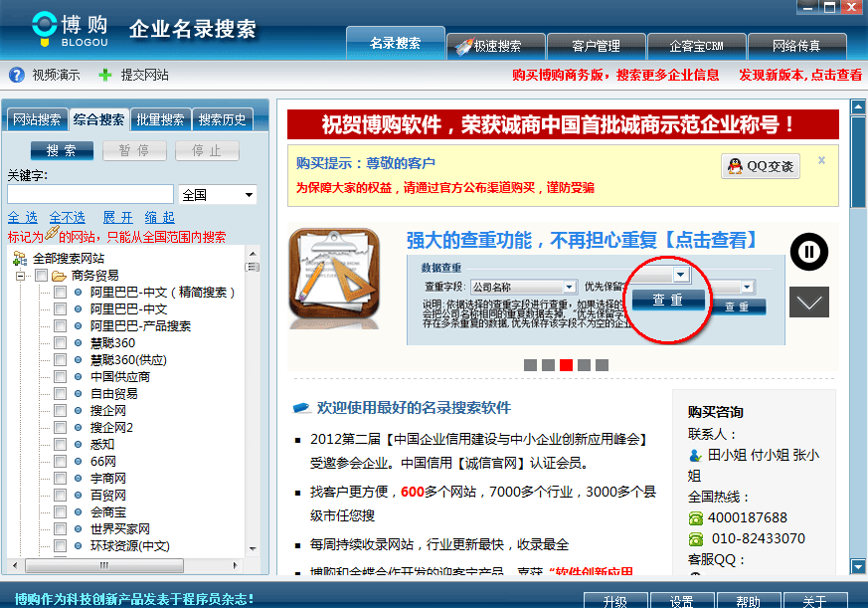Click the phone icon beside 4000187688

click(x=695, y=518)
